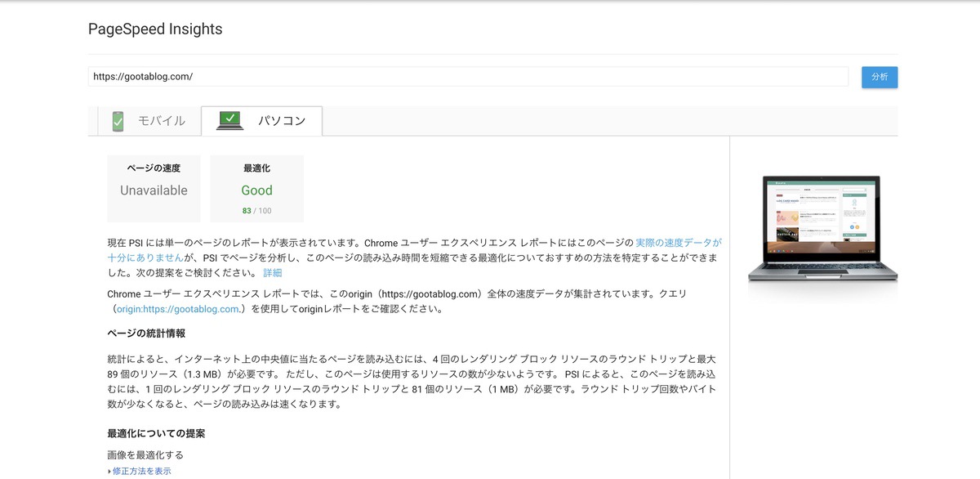Click the 83 / 100 score text

256,211
